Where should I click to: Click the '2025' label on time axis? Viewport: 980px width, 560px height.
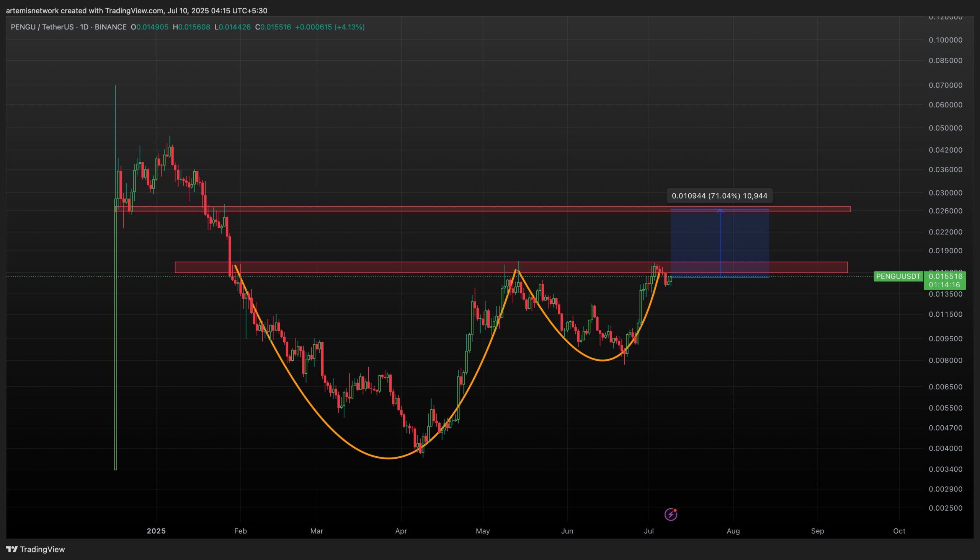(156, 531)
